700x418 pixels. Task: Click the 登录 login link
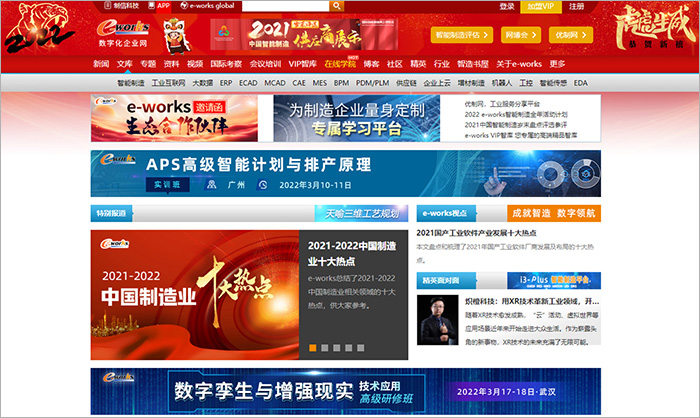[507, 6]
